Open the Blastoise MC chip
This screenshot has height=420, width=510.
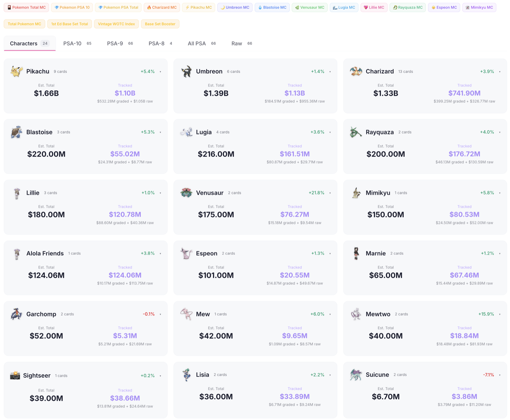272,7
